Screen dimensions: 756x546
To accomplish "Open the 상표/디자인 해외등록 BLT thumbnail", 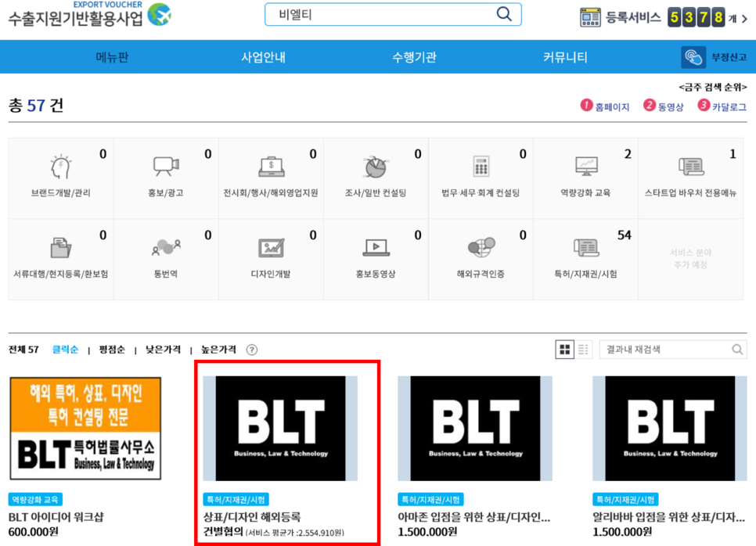I will tap(280, 429).
